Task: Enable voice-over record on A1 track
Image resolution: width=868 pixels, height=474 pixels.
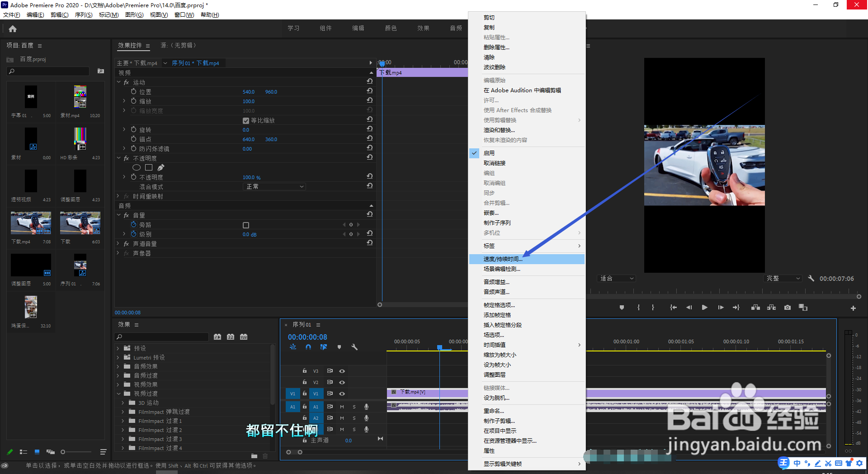Action: [367, 407]
